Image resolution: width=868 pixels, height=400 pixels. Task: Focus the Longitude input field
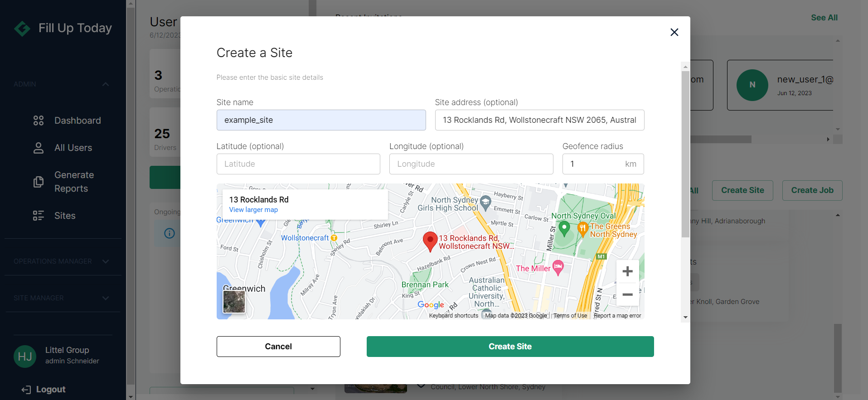coord(471,164)
